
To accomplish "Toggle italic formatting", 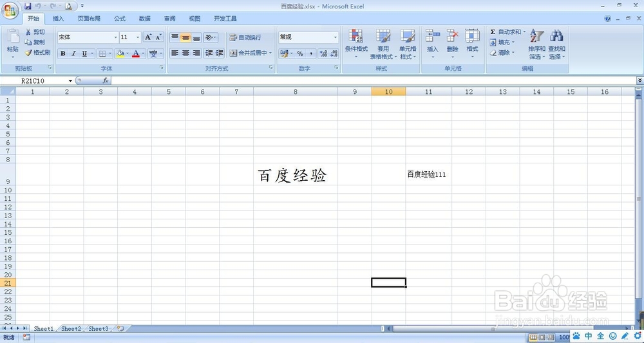I will 73,53.
